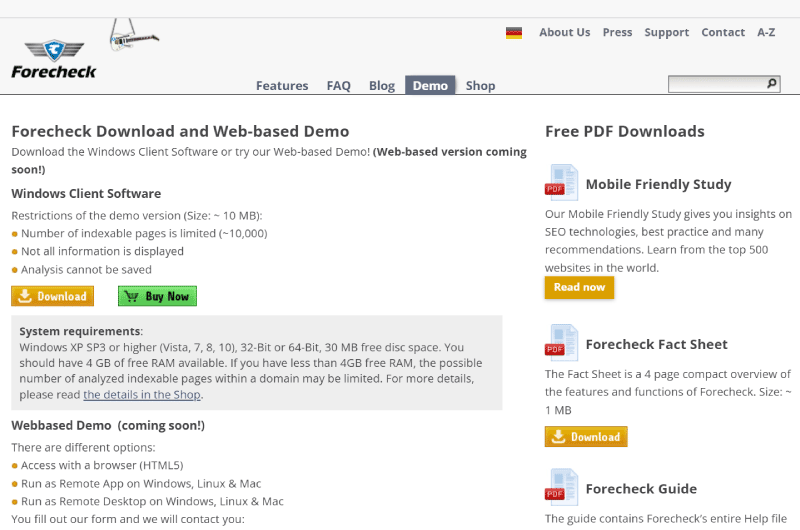Click 'Windows Client Software' subheading
The image size is (800, 530).
click(86, 194)
